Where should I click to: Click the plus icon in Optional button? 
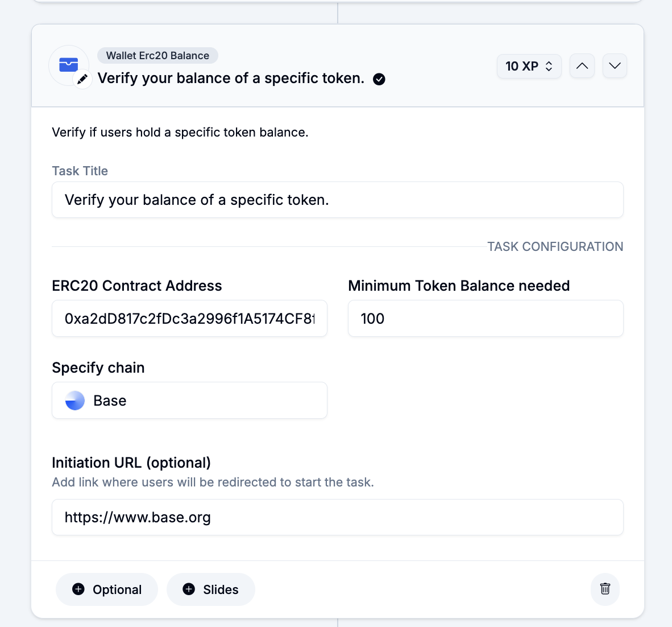coord(78,589)
